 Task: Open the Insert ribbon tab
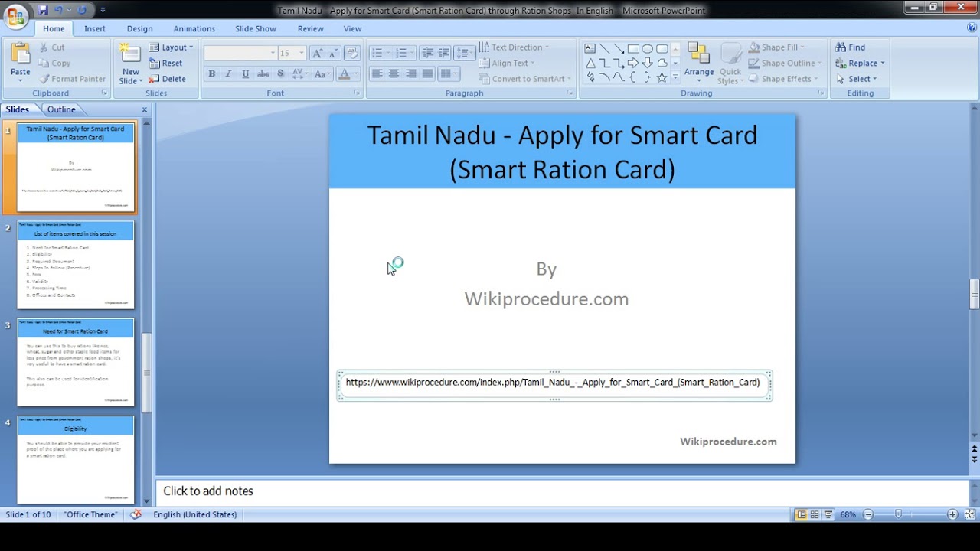[95, 28]
